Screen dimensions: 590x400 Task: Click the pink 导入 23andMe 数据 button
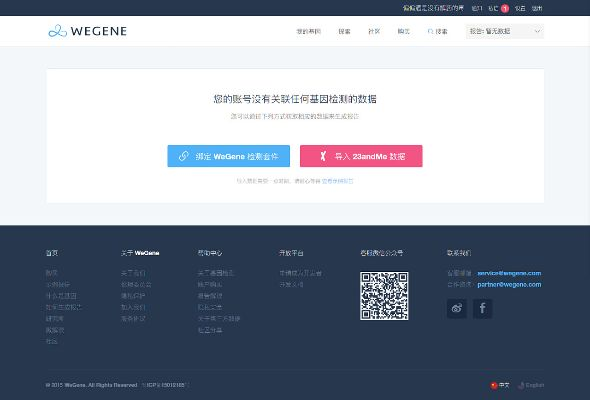pos(361,156)
